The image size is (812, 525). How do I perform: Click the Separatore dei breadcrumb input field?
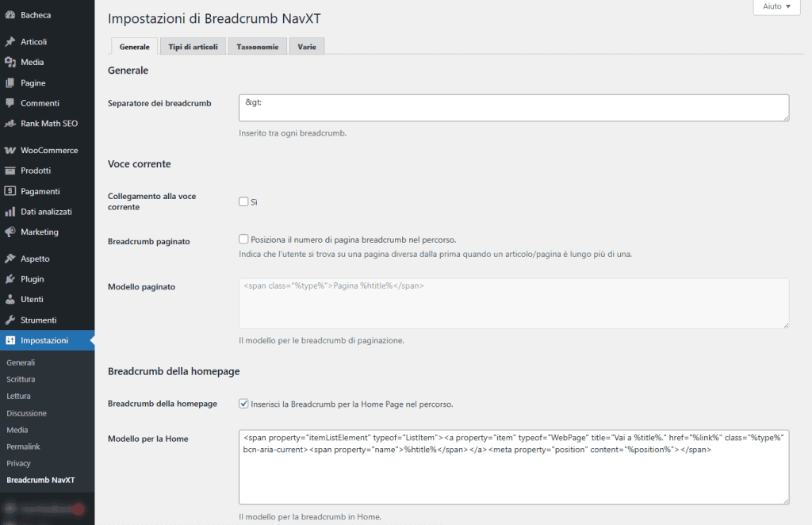(x=514, y=108)
